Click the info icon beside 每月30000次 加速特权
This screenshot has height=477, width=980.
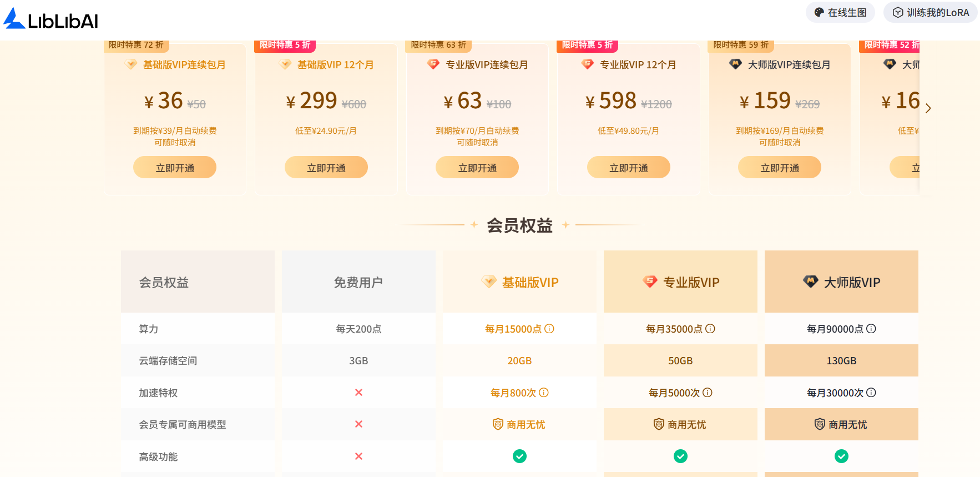[x=871, y=393]
